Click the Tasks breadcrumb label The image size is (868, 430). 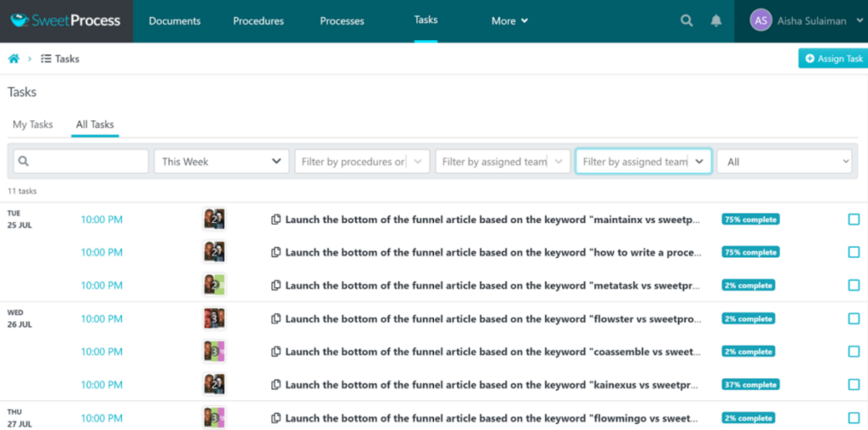pos(67,59)
